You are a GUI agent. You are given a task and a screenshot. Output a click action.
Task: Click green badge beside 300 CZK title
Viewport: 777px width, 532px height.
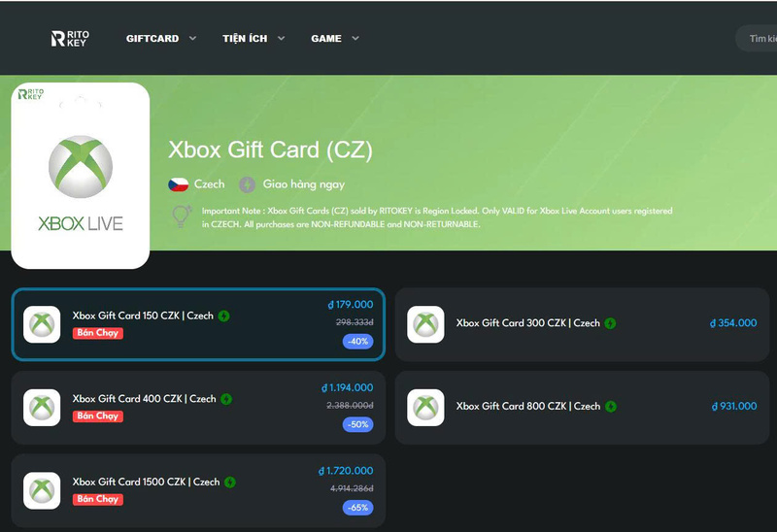[610, 323]
